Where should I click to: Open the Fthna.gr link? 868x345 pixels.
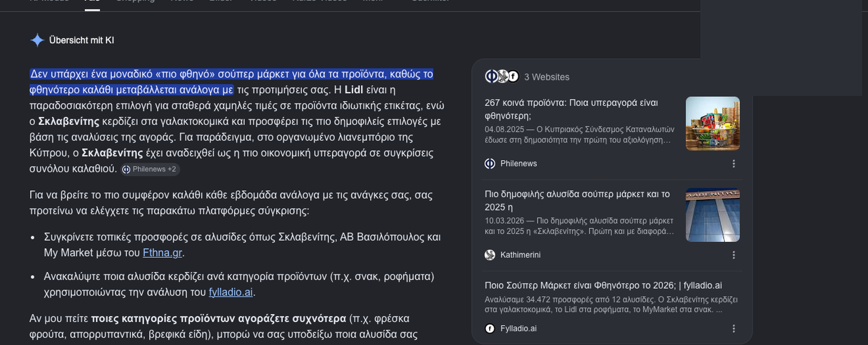click(162, 252)
